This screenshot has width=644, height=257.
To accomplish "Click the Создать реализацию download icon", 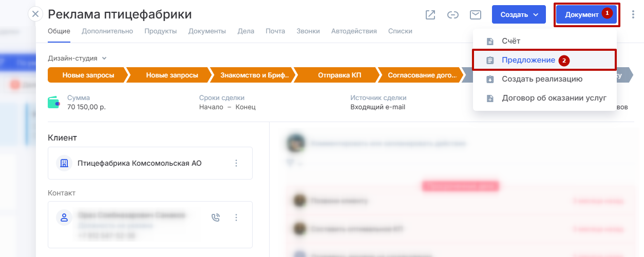I will coord(490,80).
